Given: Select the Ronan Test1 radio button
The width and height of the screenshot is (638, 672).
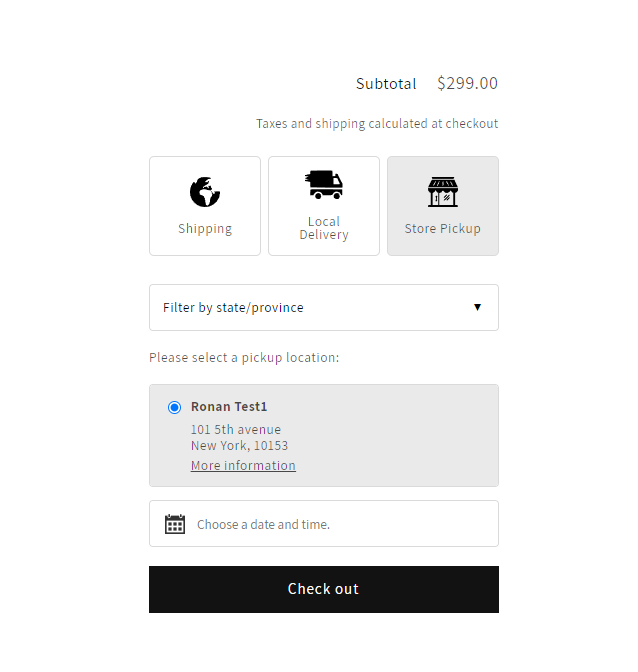Looking at the screenshot, I should tap(174, 407).
